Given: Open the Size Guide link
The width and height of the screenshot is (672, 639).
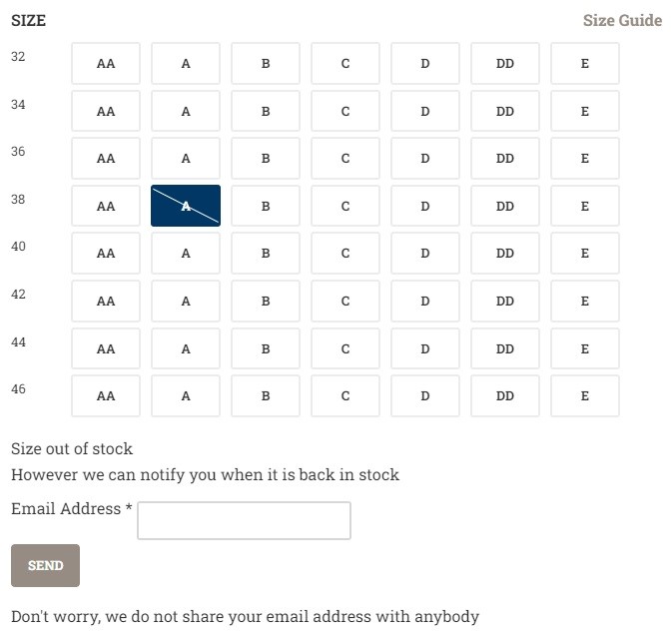Looking at the screenshot, I should coord(622,21).
